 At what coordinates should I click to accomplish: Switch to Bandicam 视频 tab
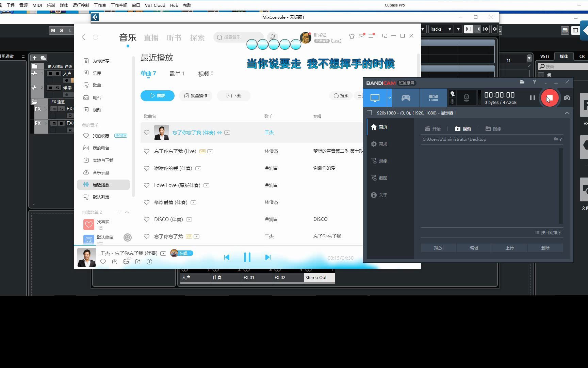[x=463, y=129]
